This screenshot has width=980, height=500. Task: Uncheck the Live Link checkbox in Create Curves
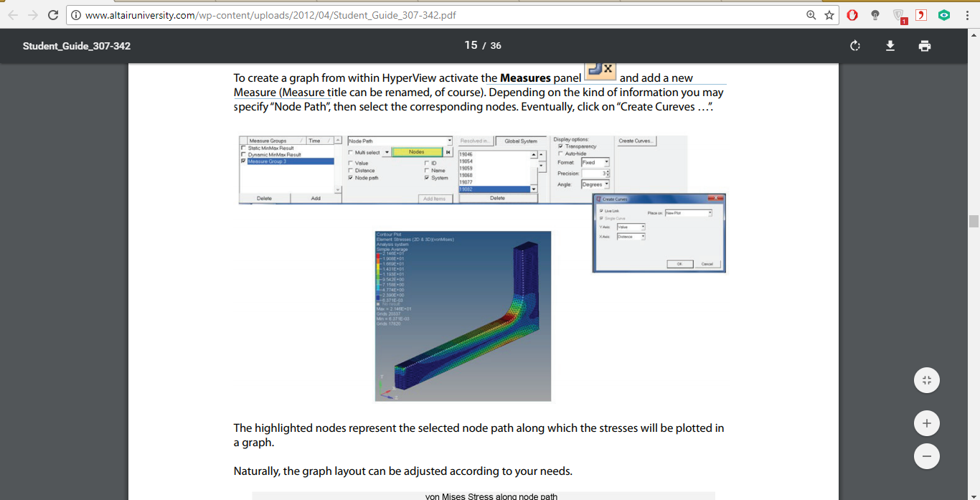601,211
